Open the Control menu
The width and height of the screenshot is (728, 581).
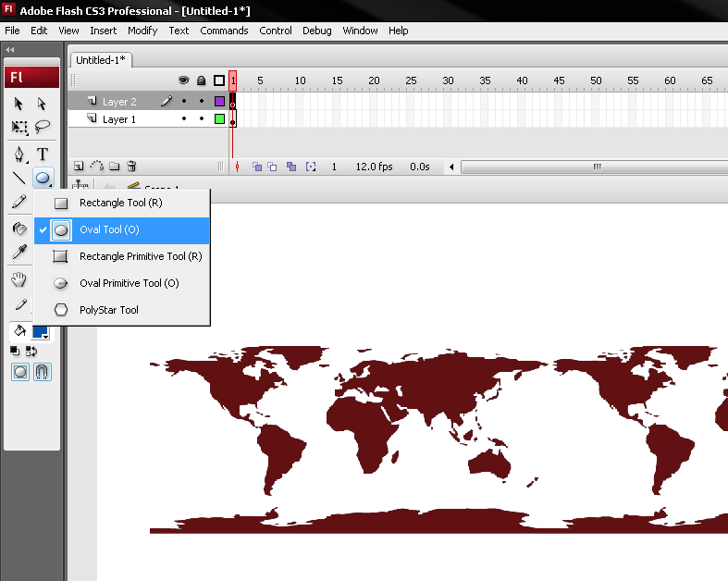point(276,31)
